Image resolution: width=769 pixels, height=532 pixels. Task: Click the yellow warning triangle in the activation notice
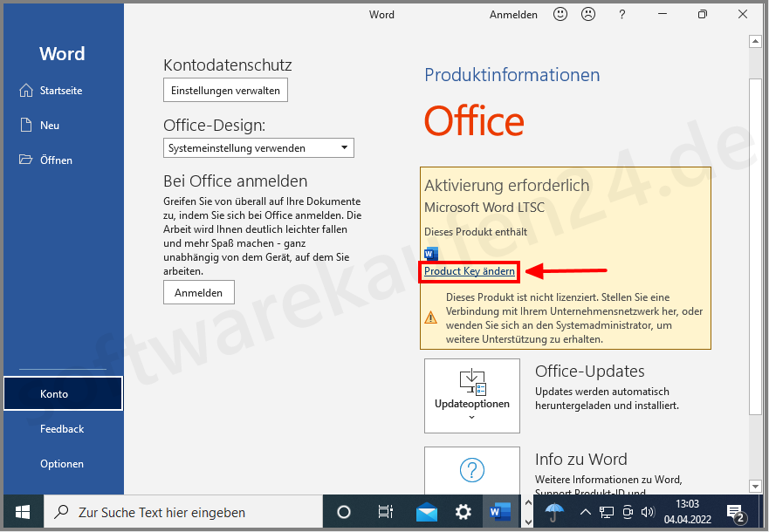[430, 317]
